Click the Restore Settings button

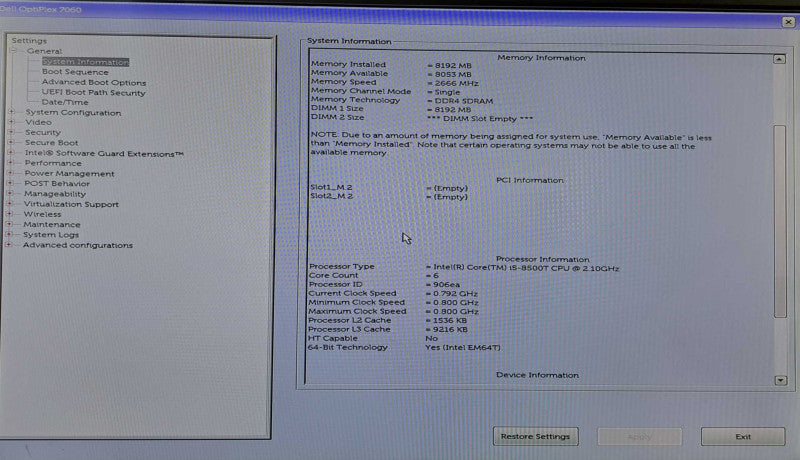[535, 437]
